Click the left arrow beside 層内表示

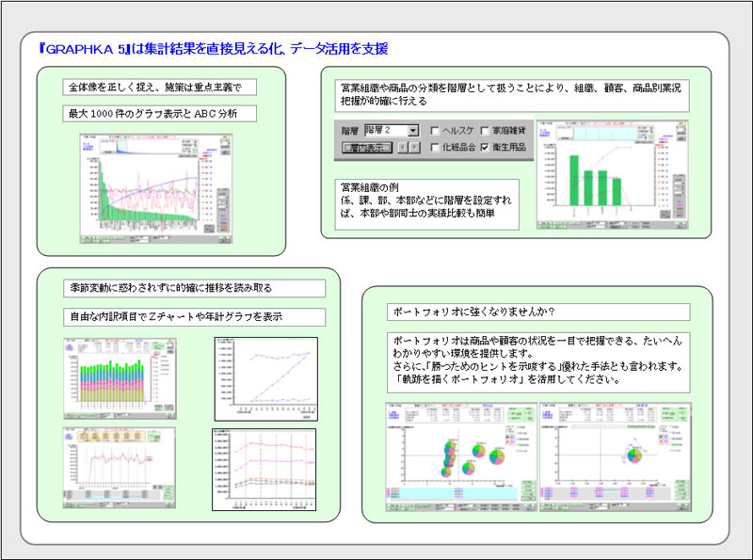(404, 148)
